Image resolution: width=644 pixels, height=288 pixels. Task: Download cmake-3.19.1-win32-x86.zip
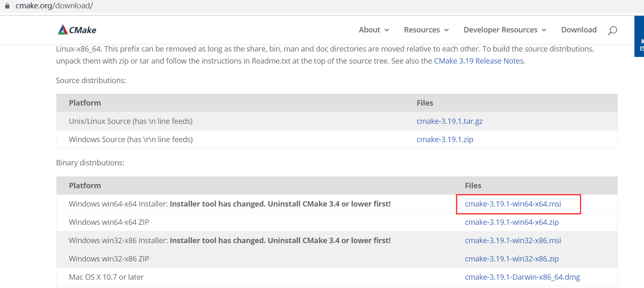(512, 259)
